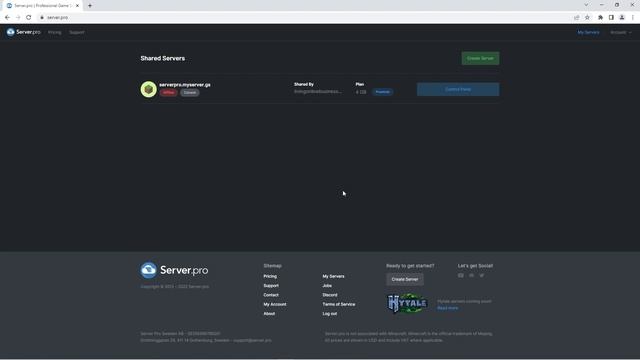Open the first social icon under Let's get Social
The height and width of the screenshot is (360, 640).
[x=461, y=276]
